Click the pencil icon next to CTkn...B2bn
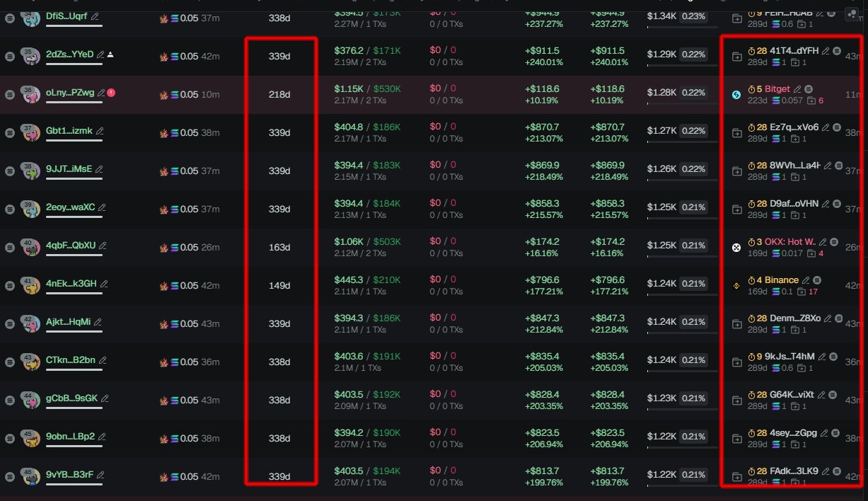 pos(103,361)
